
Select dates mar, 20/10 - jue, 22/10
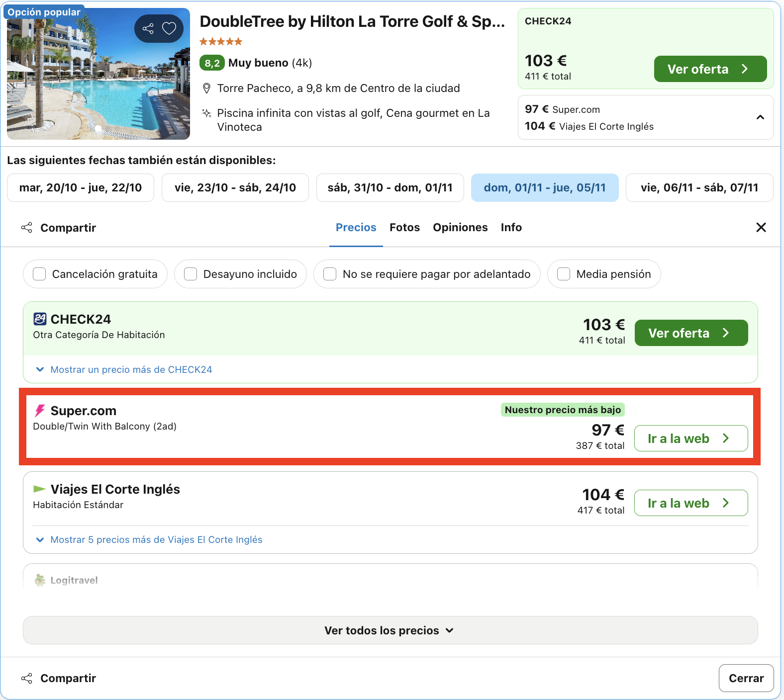point(81,187)
